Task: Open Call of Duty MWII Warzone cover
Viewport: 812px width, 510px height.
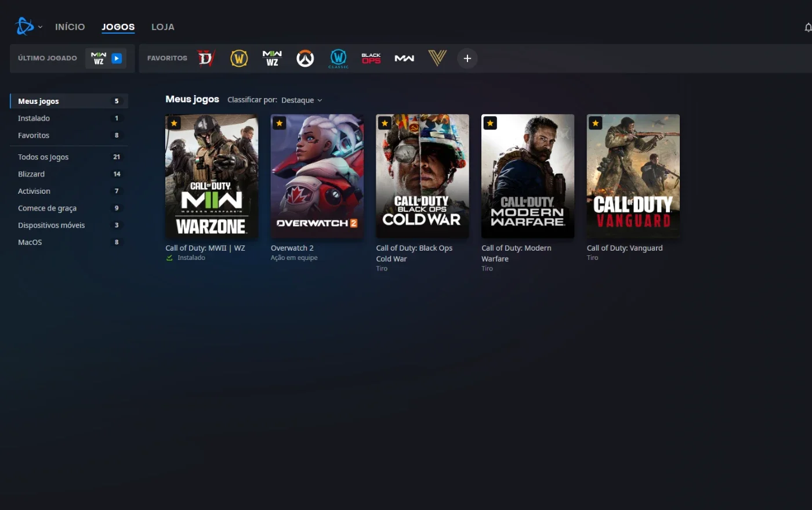Action: pyautogui.click(x=212, y=176)
